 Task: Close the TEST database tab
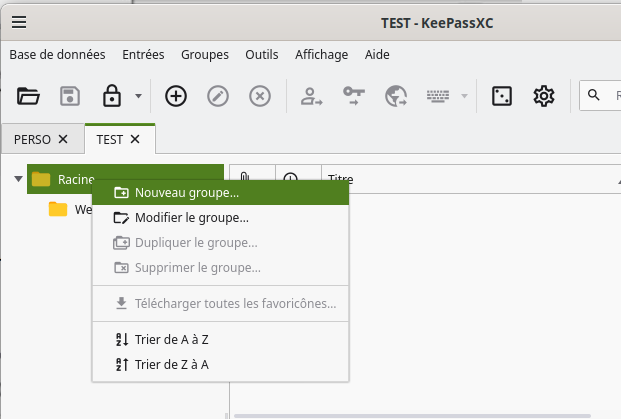click(x=135, y=139)
